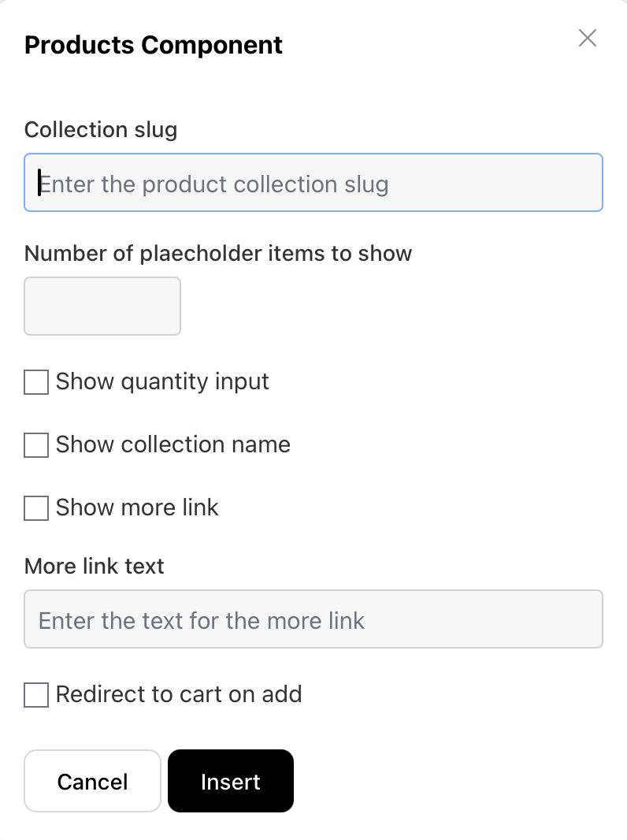Click the 'Collection slug' field label
Viewport: 627px width, 840px height.
click(x=101, y=130)
